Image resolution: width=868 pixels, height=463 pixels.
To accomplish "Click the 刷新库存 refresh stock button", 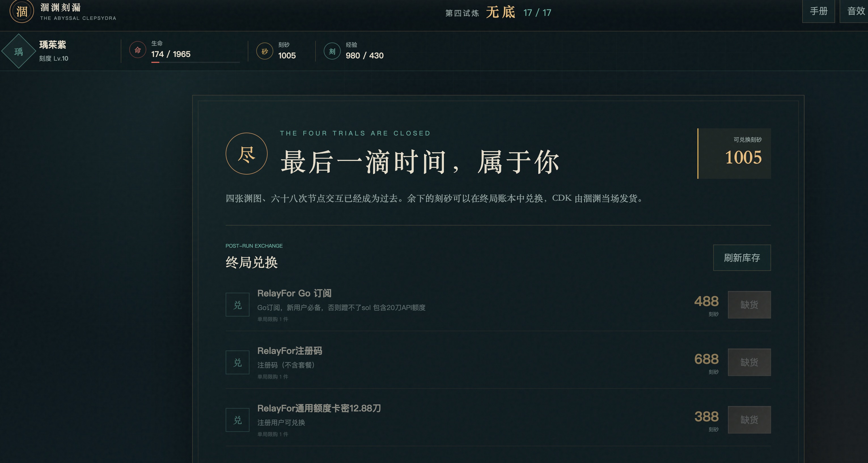I will [x=742, y=258].
